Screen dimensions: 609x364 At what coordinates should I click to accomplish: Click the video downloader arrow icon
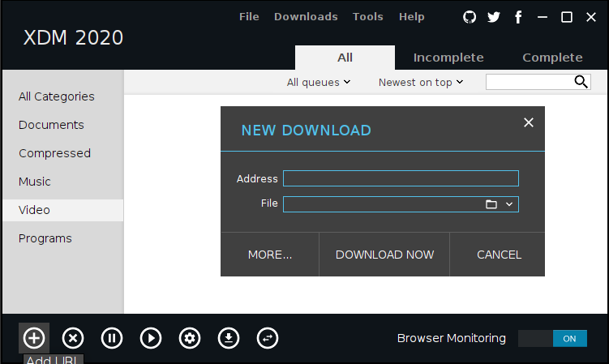pos(229,338)
